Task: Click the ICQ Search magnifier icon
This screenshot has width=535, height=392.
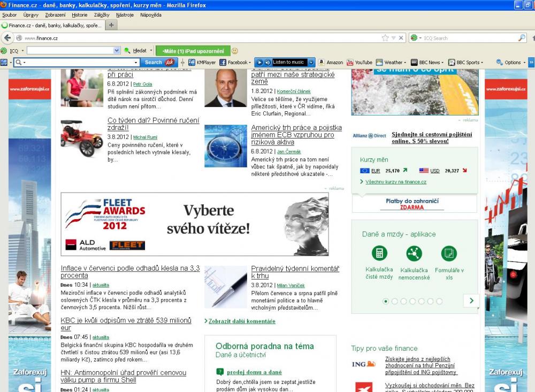Action: [x=522, y=38]
